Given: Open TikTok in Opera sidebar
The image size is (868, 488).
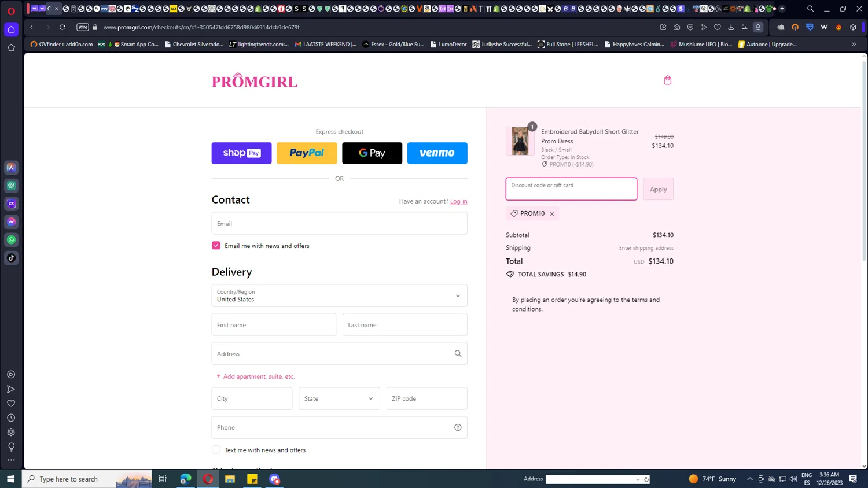Looking at the screenshot, I should tap(11, 258).
